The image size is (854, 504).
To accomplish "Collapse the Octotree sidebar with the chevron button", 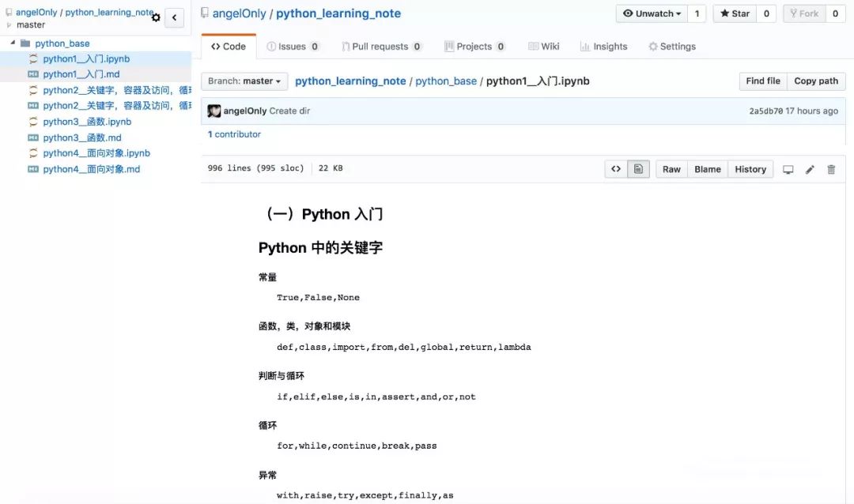I will tap(174, 17).
